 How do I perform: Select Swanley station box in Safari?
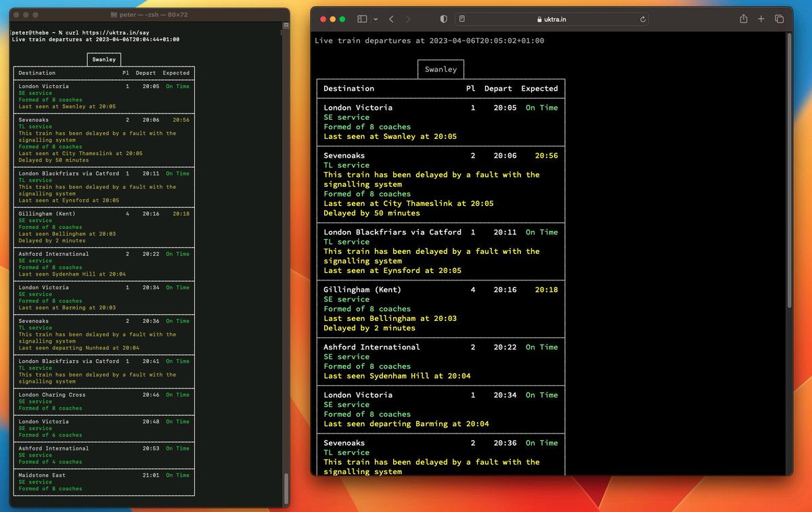coord(441,69)
